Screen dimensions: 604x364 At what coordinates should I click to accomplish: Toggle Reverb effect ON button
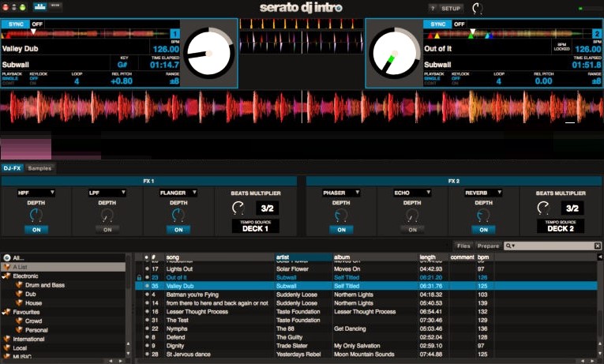(483, 230)
